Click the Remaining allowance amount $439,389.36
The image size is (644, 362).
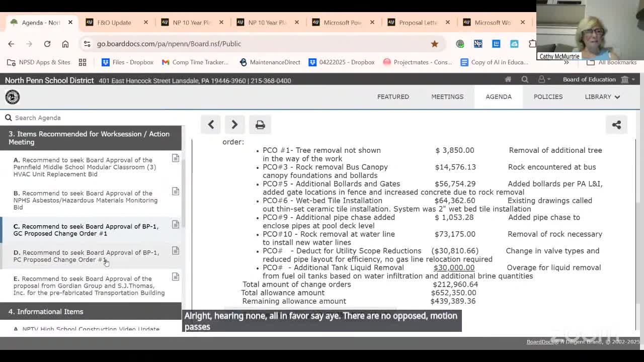pos(453,301)
